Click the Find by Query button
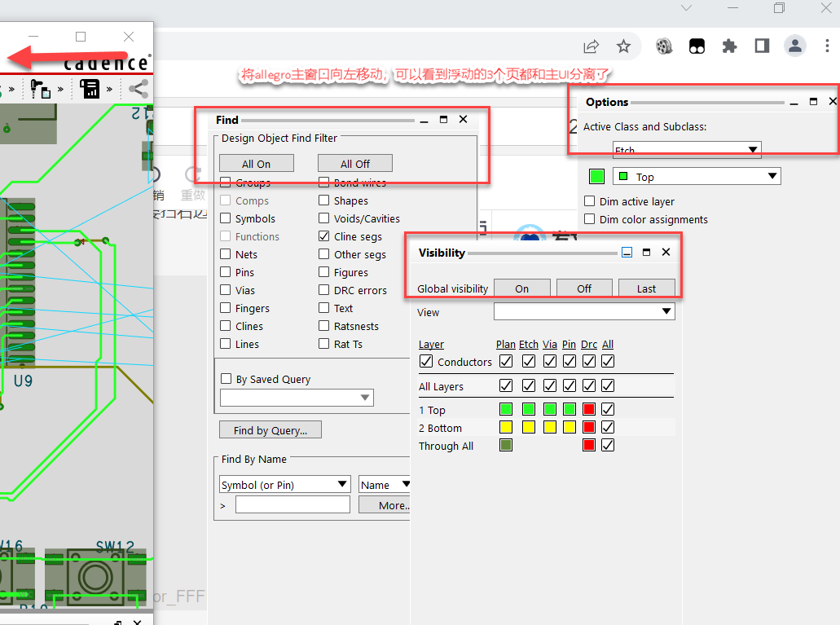The width and height of the screenshot is (840, 625). (270, 429)
